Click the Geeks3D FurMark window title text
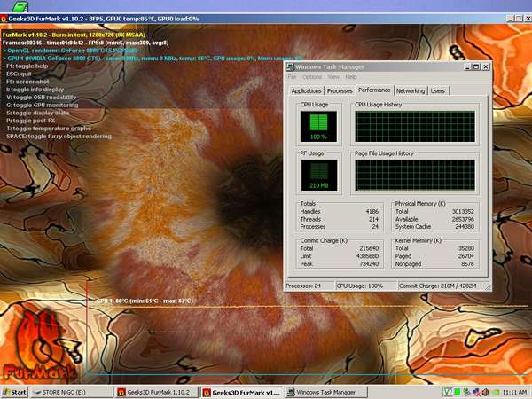Screen dimensions: 532x399 pos(104,19)
